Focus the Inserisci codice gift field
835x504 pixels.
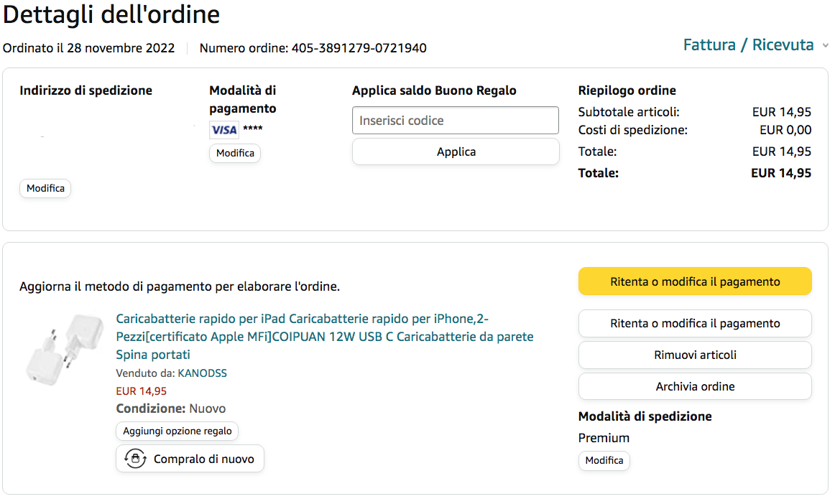pos(455,121)
